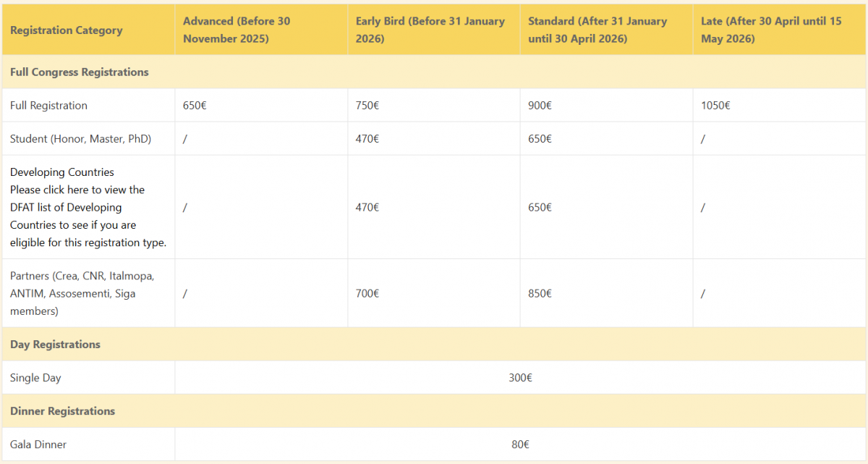Click the 'Full Congress Registrations' section heading
The image size is (868, 464).
[80, 72]
